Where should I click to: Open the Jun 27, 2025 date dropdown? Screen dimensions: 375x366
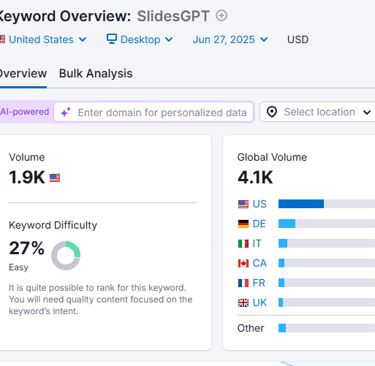pyautogui.click(x=230, y=39)
